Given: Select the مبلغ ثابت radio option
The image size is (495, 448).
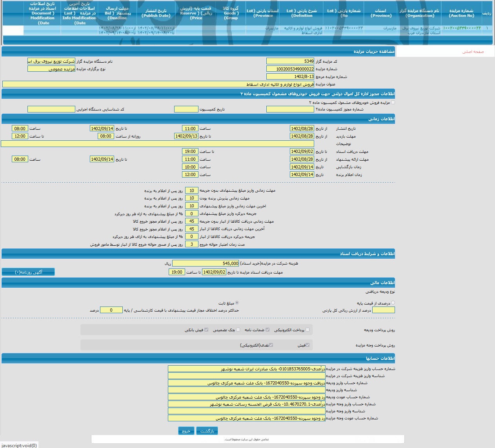Looking at the screenshot, I should (x=237, y=303).
